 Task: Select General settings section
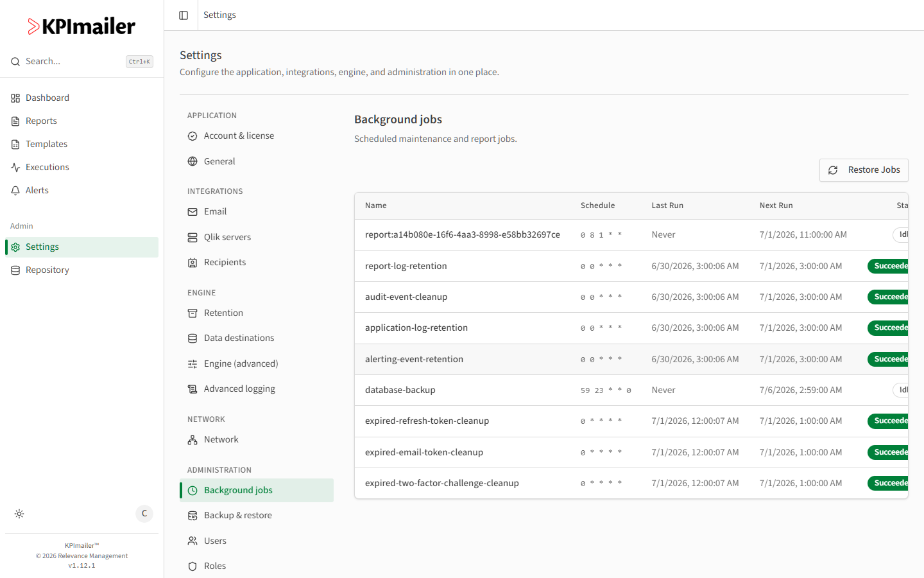pos(257,161)
